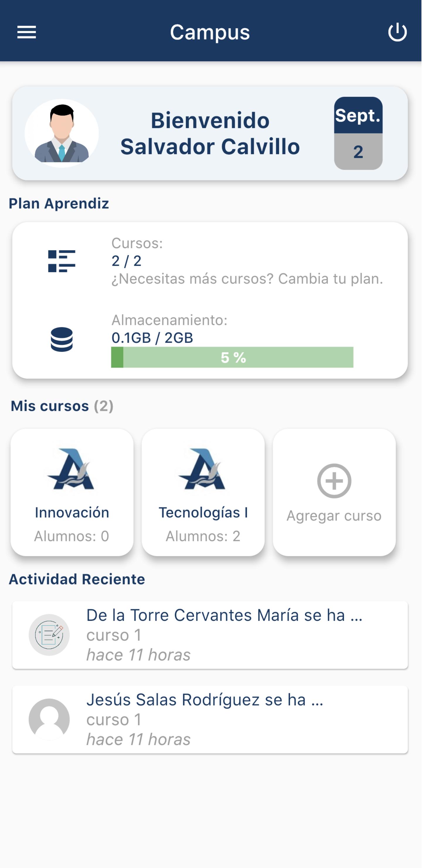Tap María's enrollment activity icon
The height and width of the screenshot is (868, 422).
click(x=49, y=635)
